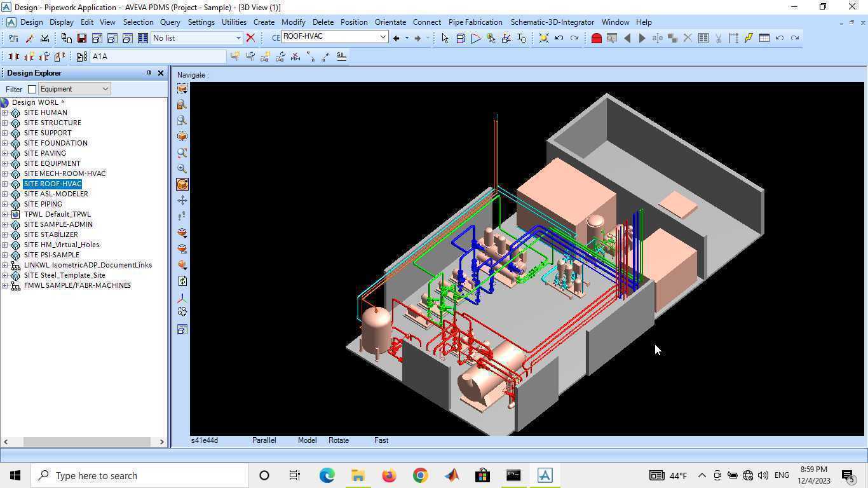This screenshot has height=488, width=868.
Task: Click the blue triangle play icon
Action: [476, 38]
